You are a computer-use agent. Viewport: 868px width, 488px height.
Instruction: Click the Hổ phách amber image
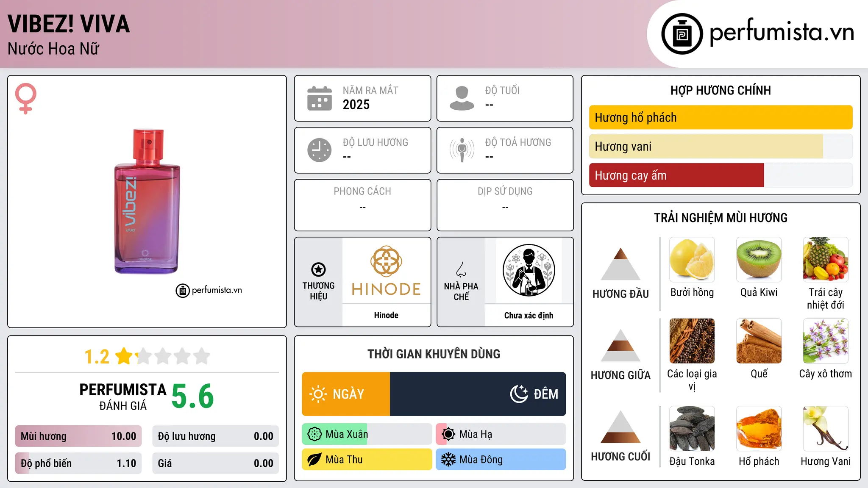tap(759, 429)
